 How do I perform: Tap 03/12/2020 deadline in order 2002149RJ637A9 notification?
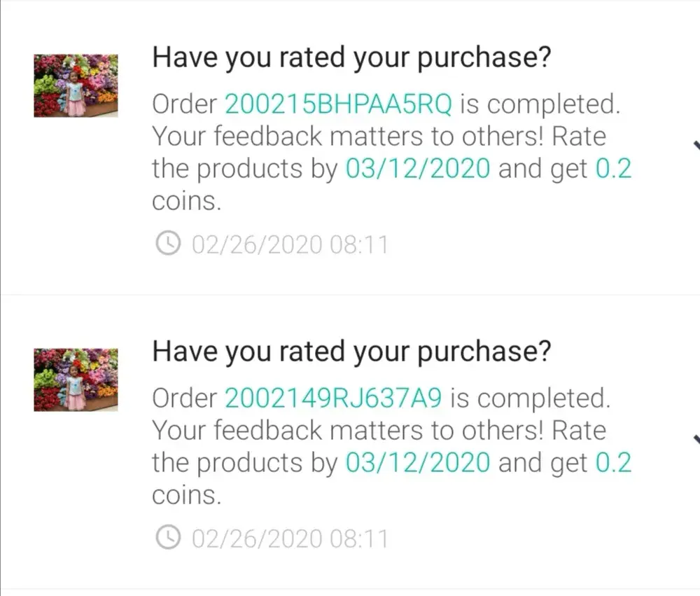418,463
